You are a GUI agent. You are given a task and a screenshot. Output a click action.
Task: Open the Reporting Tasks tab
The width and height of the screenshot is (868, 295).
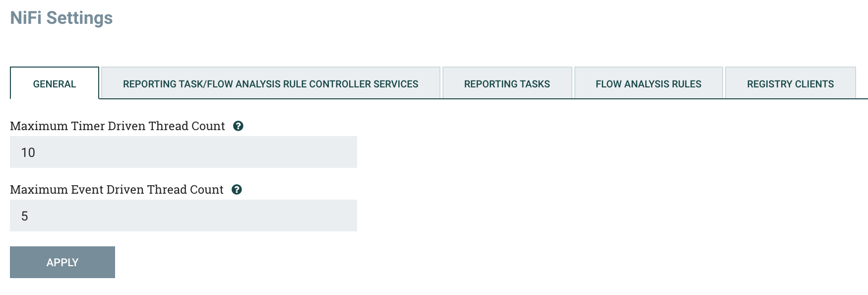point(507,83)
